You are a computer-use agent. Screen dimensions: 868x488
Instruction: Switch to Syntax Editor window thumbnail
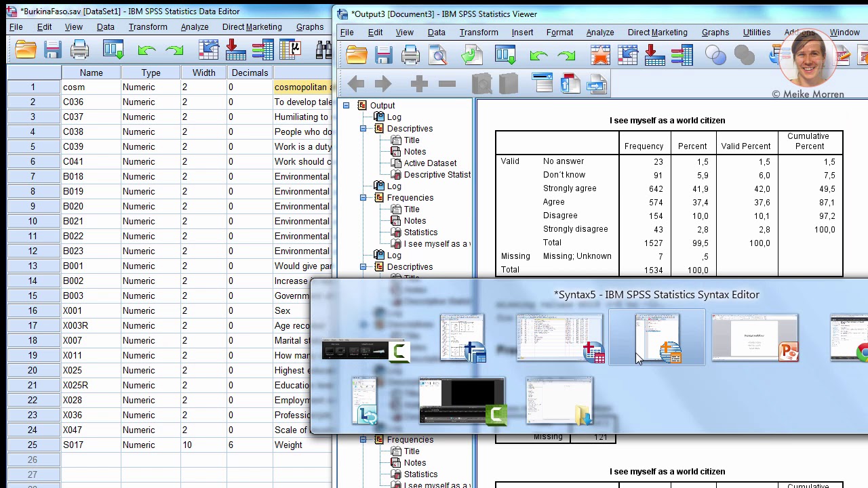(x=657, y=338)
